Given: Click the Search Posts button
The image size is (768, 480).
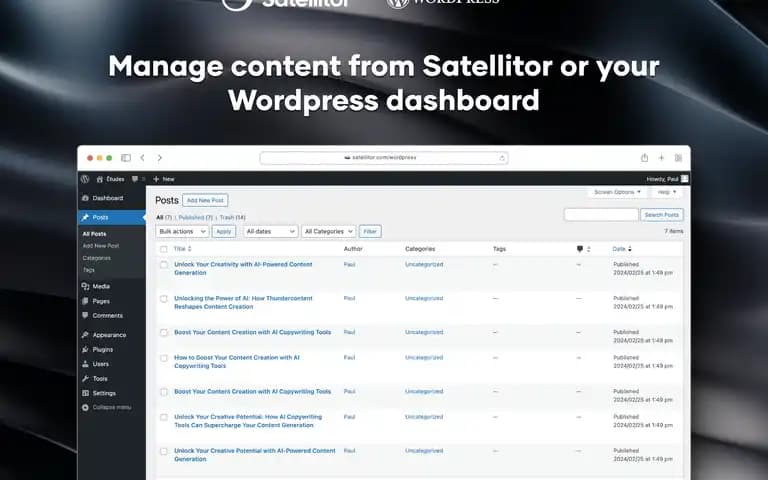Looking at the screenshot, I should [x=661, y=215].
